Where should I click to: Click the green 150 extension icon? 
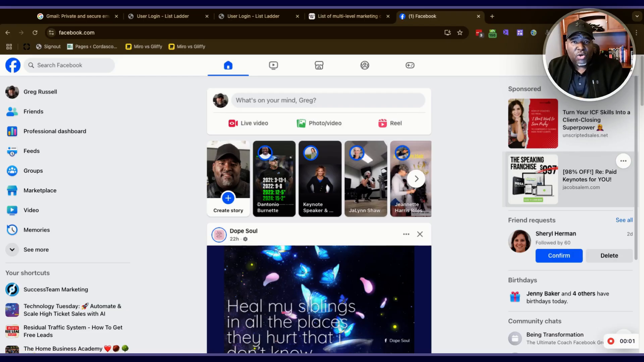point(492,33)
